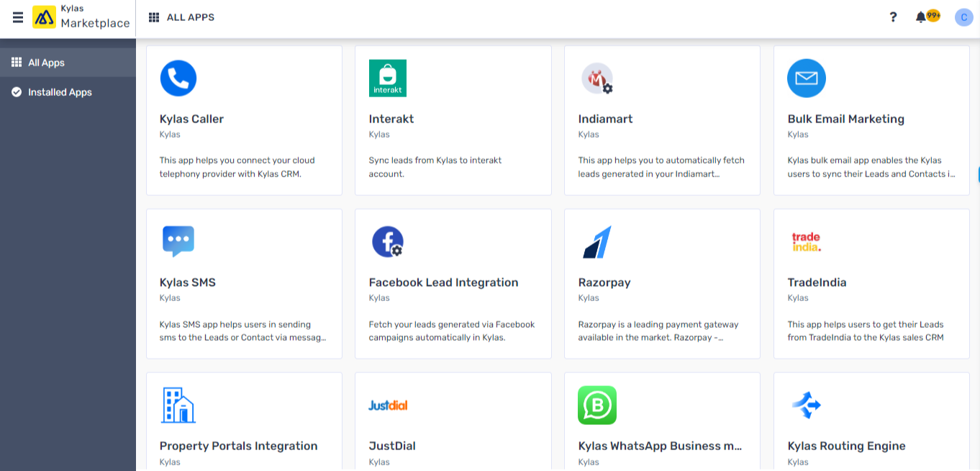Viewport: 980px width, 471px height.
Task: Switch to Installed Apps in sidebar
Action: pyautogui.click(x=60, y=92)
